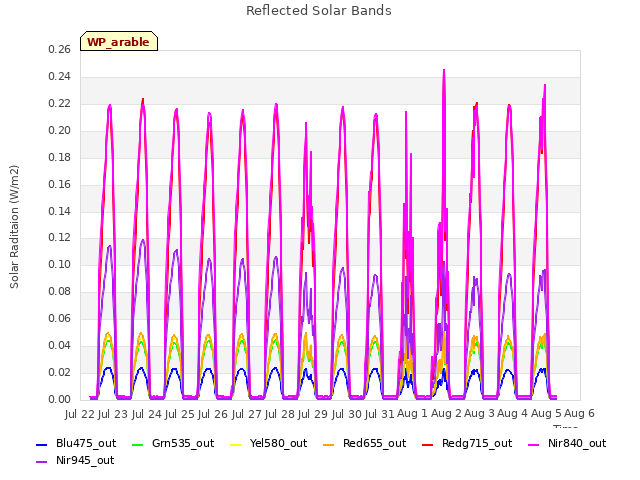Viewport: 640px width, 480px height.
Task: Click the Aug 2 x-axis date label
Action: pyautogui.click(x=446, y=414)
